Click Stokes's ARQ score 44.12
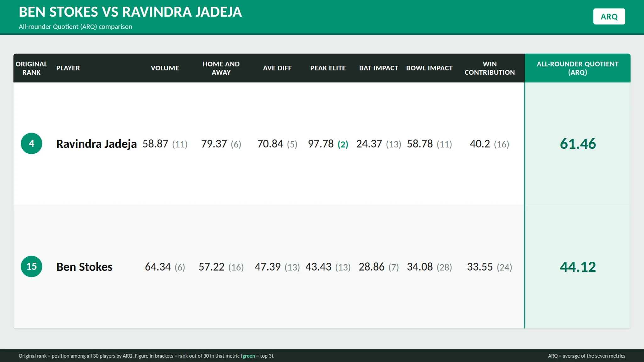The height and width of the screenshot is (362, 644). point(578,267)
